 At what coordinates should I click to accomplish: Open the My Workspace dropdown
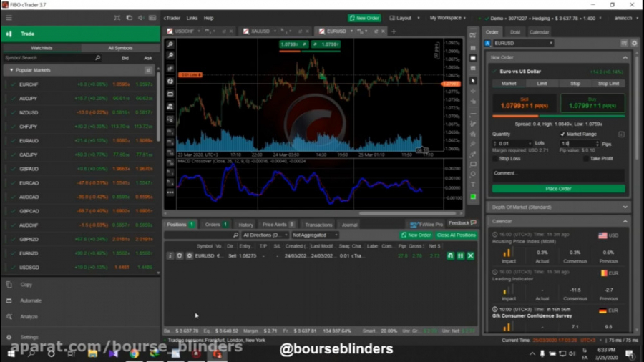click(448, 18)
